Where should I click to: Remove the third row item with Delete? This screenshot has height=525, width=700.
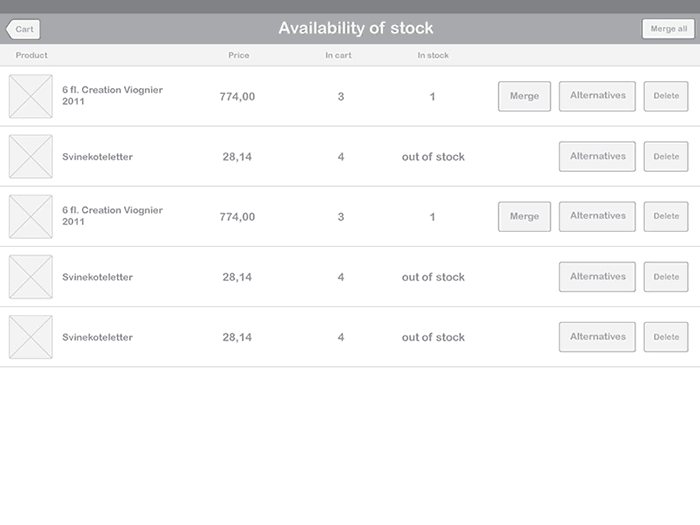[x=666, y=216]
